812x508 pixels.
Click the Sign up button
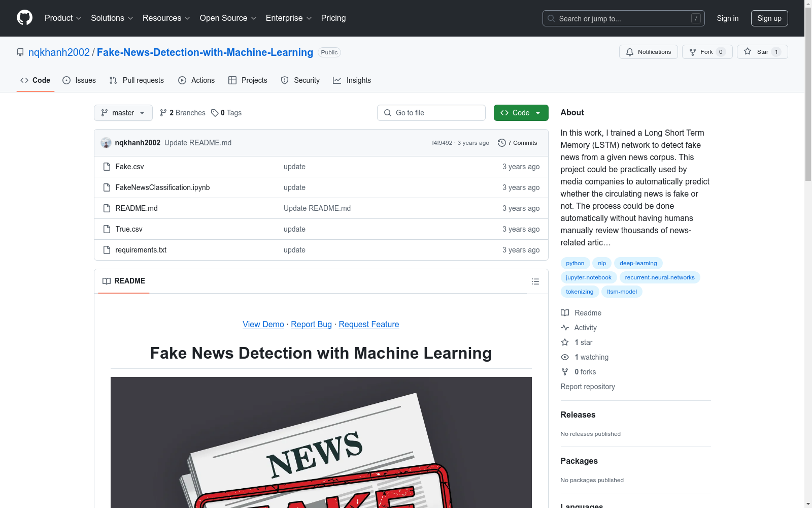[769, 18]
